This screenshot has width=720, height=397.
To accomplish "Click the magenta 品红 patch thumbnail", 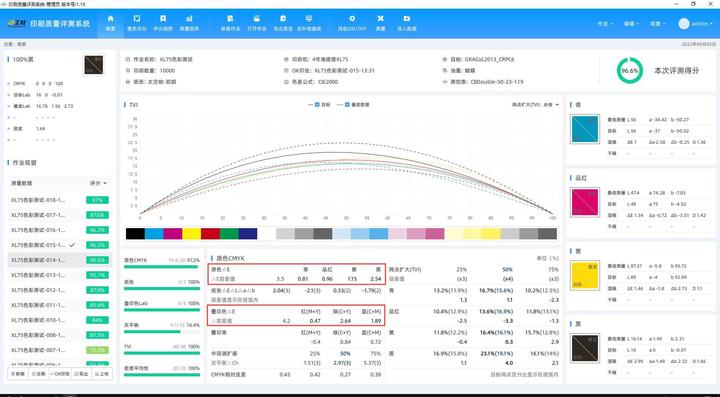I will click(x=585, y=202).
